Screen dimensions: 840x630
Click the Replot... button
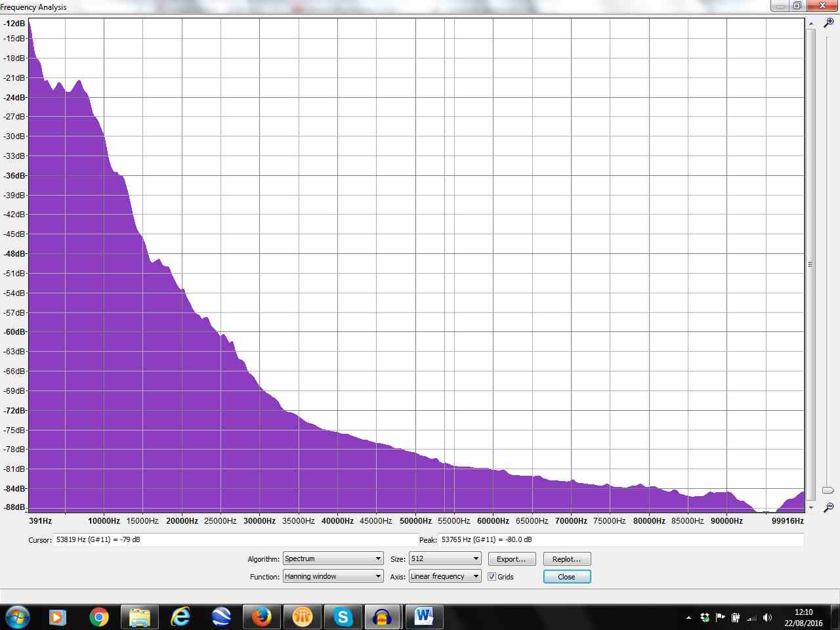[567, 559]
